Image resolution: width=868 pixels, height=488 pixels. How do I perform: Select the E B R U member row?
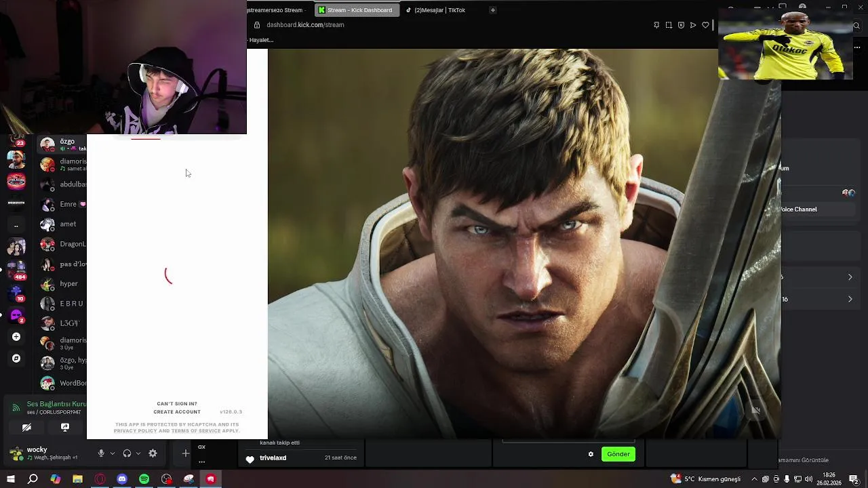click(62, 304)
